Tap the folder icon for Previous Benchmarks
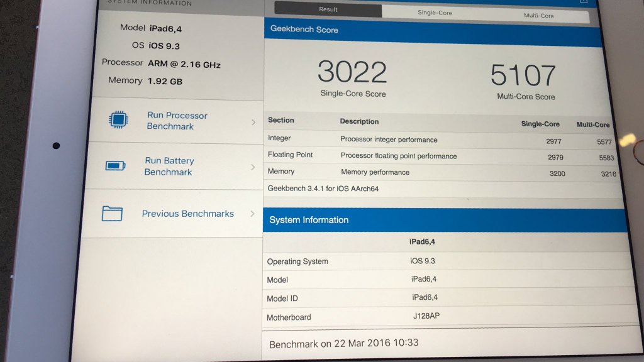644x362 pixels. coord(112,214)
